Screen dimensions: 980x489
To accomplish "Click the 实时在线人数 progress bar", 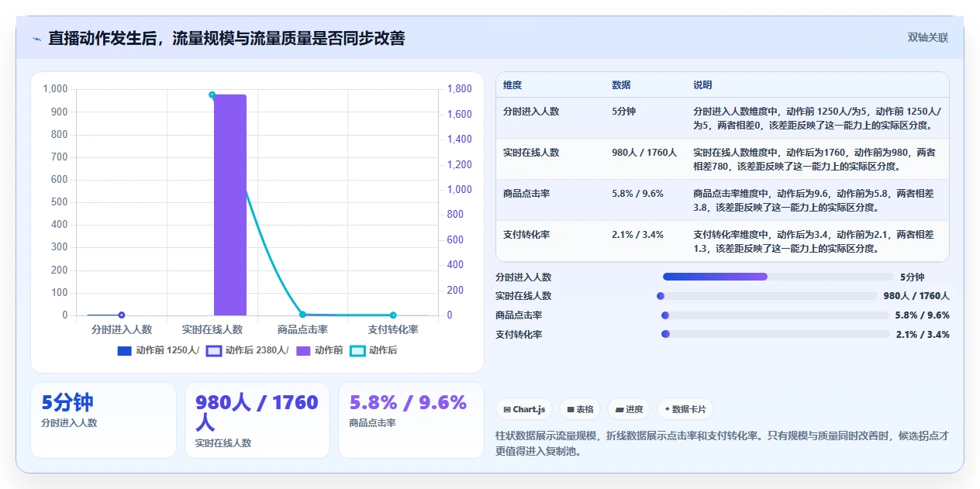I will [x=767, y=296].
